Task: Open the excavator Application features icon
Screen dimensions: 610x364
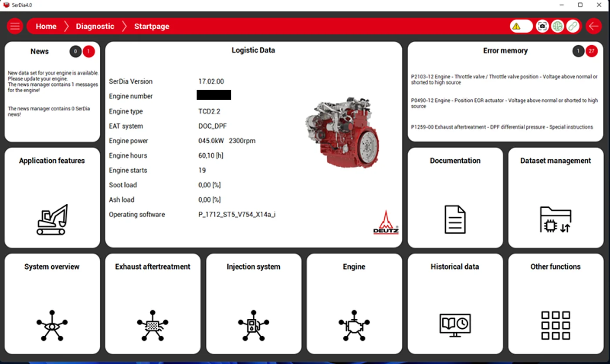Action: [52, 219]
